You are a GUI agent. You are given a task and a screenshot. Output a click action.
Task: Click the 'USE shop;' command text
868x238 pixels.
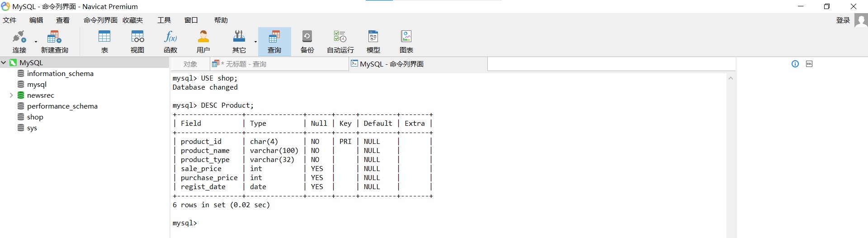point(219,78)
